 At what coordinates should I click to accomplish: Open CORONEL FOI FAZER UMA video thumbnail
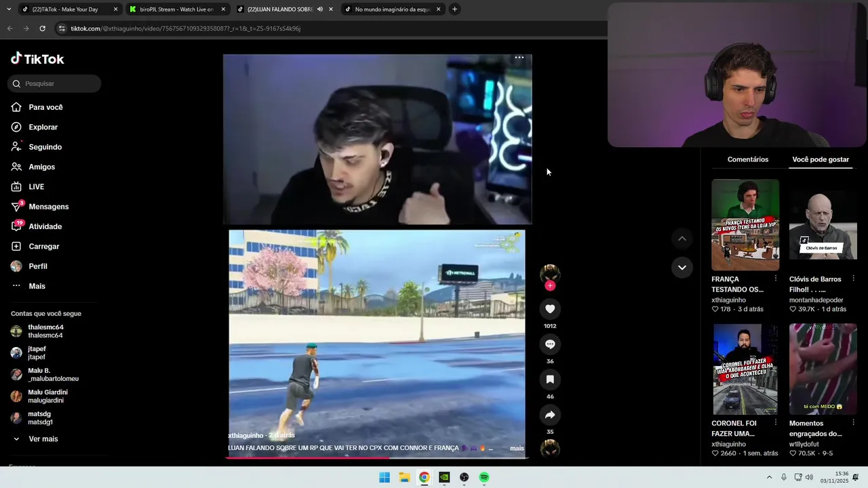coord(745,369)
